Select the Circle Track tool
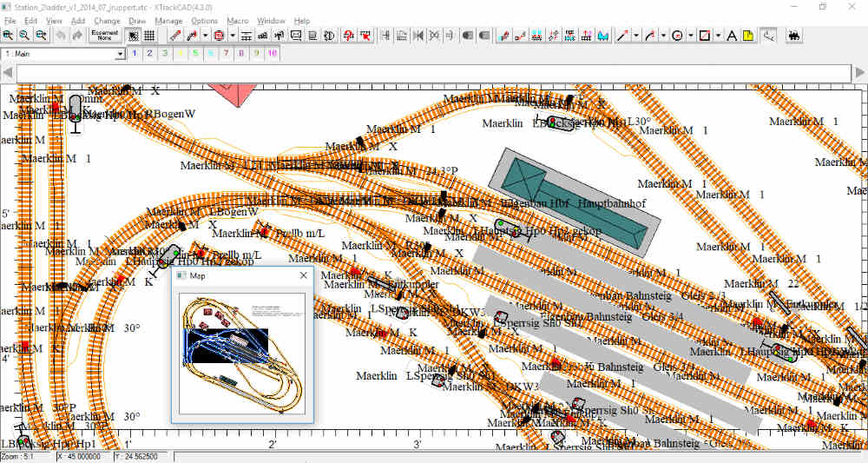The image size is (868, 463). [219, 36]
